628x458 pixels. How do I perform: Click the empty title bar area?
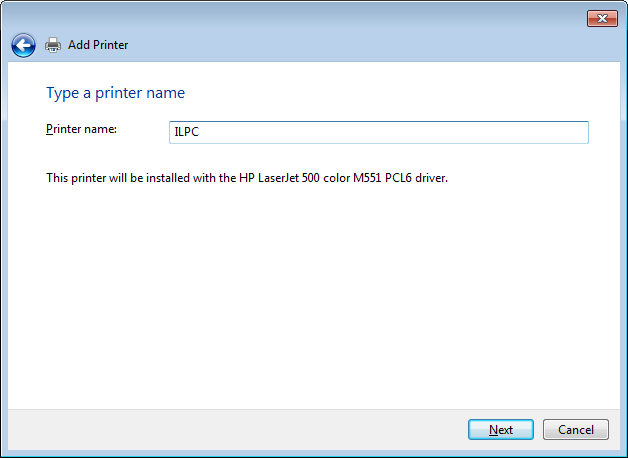(300, 19)
